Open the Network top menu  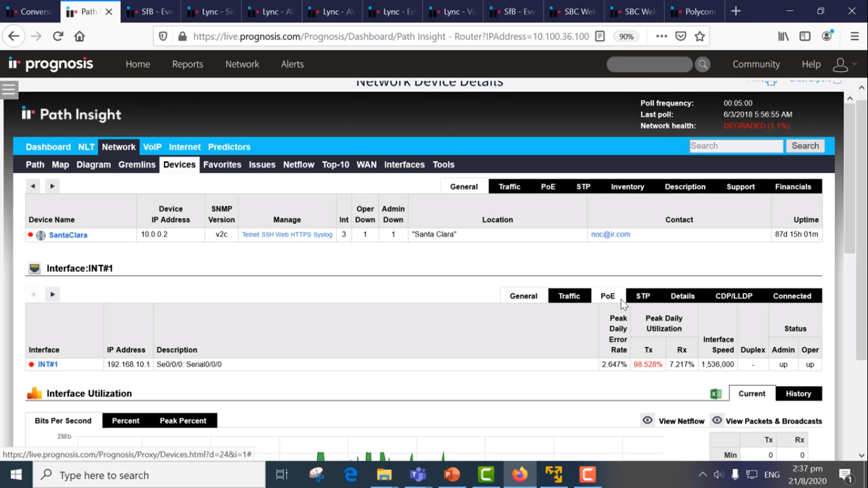pos(242,64)
